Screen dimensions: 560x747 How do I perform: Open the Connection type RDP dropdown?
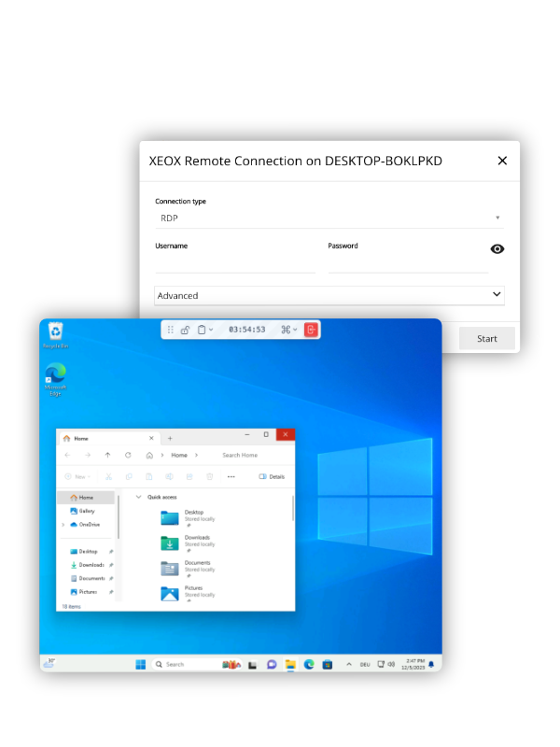[x=329, y=218]
